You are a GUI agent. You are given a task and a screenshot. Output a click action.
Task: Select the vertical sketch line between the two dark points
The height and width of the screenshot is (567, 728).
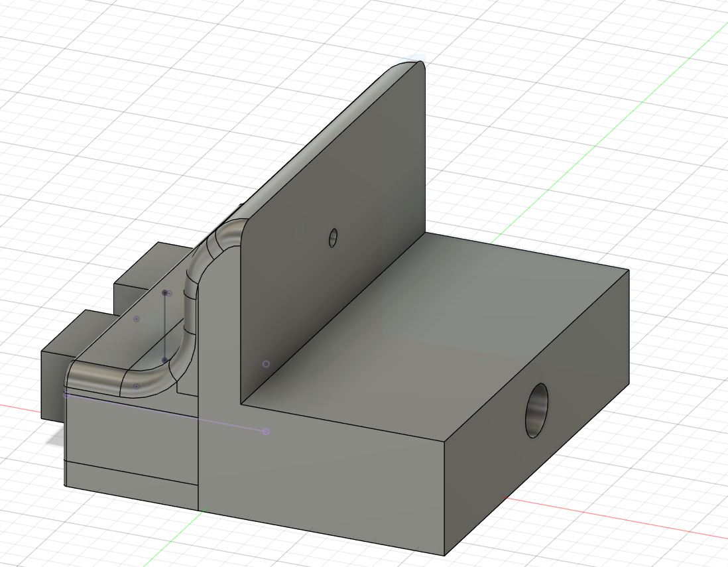[165, 326]
